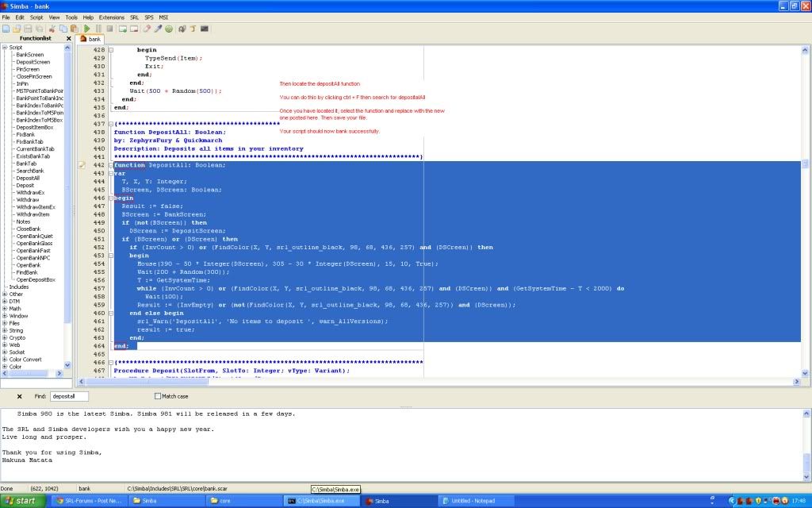The width and height of the screenshot is (812, 508).
Task: Expand the Color Convert tree node
Action: (5, 360)
